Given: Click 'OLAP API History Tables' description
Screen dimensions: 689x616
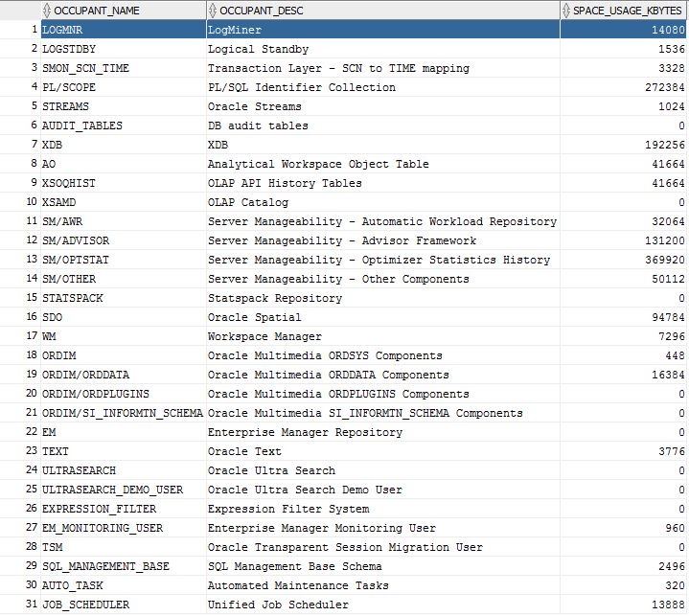Looking at the screenshot, I should [383, 183].
